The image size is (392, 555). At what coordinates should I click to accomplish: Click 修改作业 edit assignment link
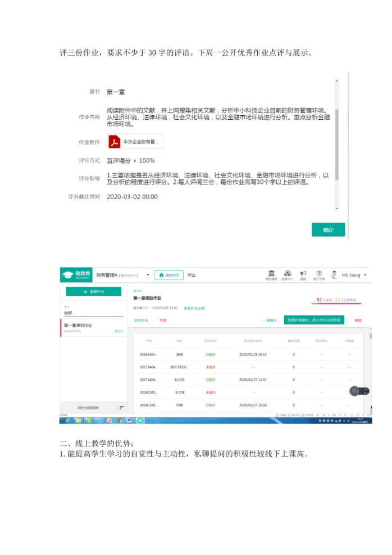click(x=141, y=320)
